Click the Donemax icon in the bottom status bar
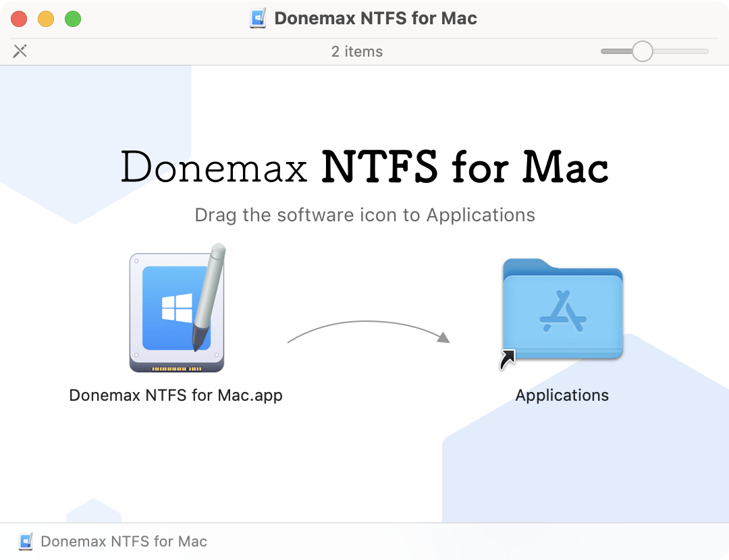Image resolution: width=729 pixels, height=560 pixels. pyautogui.click(x=26, y=541)
